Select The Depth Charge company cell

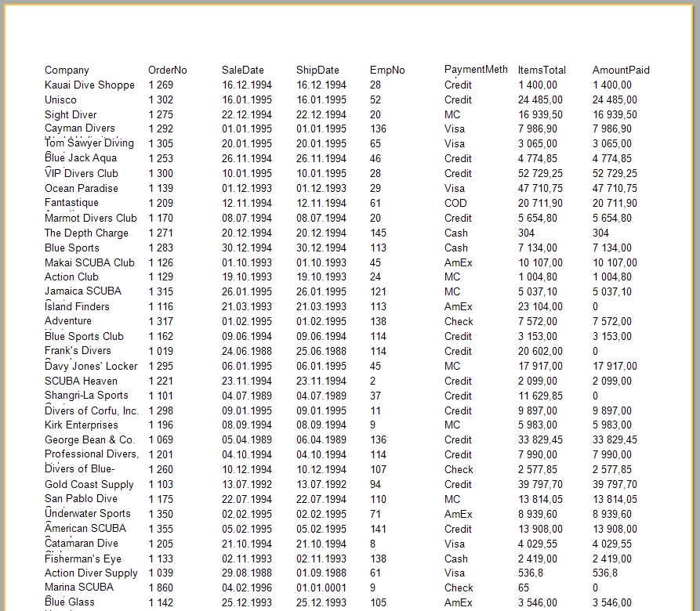coord(86,233)
